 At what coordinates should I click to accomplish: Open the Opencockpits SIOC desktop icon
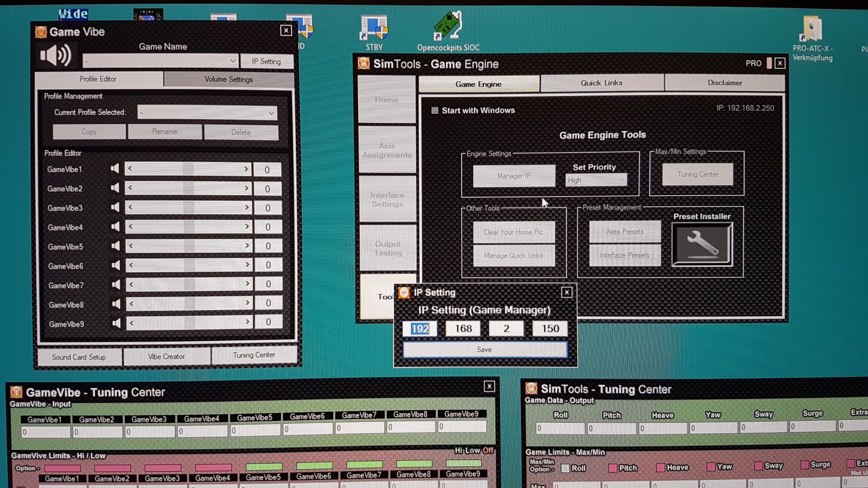coord(448,31)
